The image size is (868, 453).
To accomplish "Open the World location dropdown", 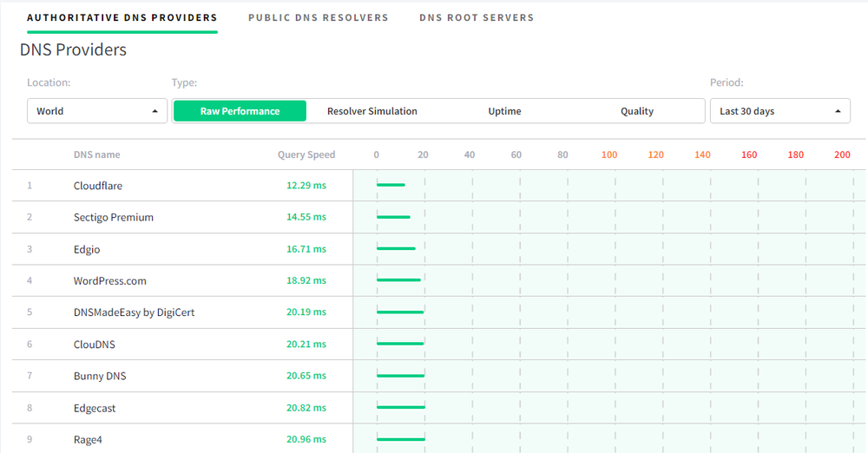I will (97, 111).
